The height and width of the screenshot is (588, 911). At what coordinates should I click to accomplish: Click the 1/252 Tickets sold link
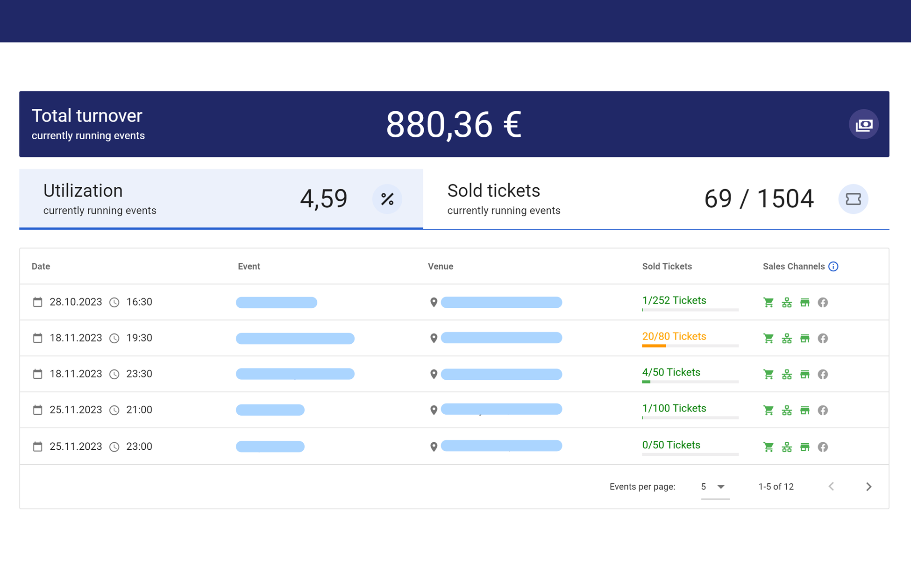(x=674, y=300)
